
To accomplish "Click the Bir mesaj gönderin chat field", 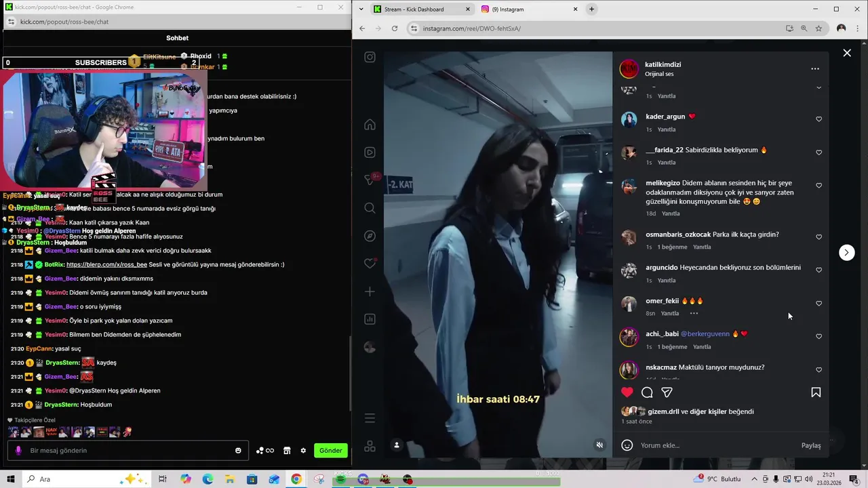I will pos(129,451).
